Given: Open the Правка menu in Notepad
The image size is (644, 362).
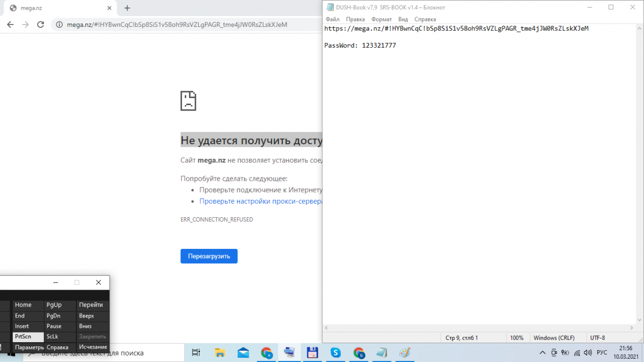Looking at the screenshot, I should pyautogui.click(x=355, y=19).
